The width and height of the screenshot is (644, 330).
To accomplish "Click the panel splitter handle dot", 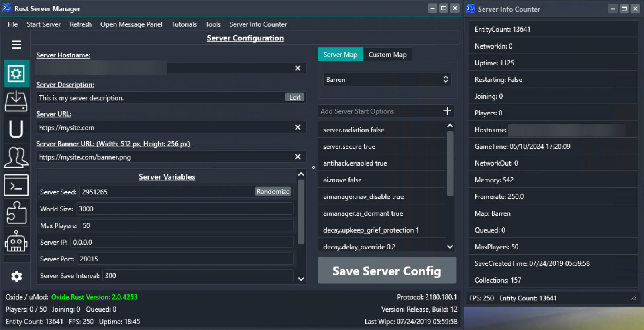I will [314, 168].
